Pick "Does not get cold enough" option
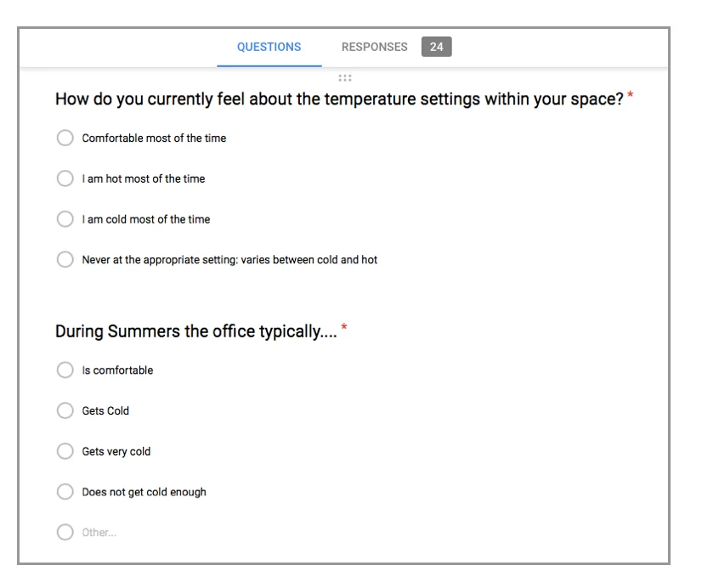This screenshot has height=588, width=702. [65, 492]
